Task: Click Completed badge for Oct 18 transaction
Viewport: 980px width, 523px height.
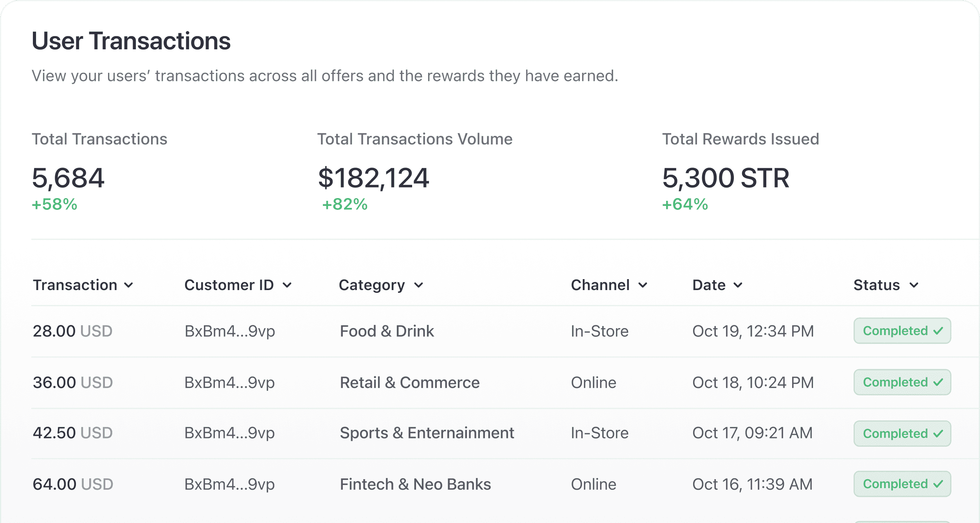Action: coord(902,382)
